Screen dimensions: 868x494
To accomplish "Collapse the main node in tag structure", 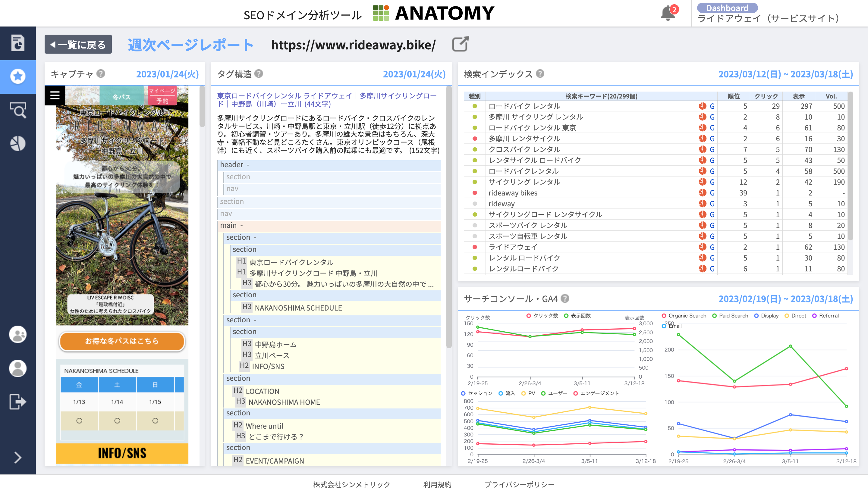I will point(242,226).
